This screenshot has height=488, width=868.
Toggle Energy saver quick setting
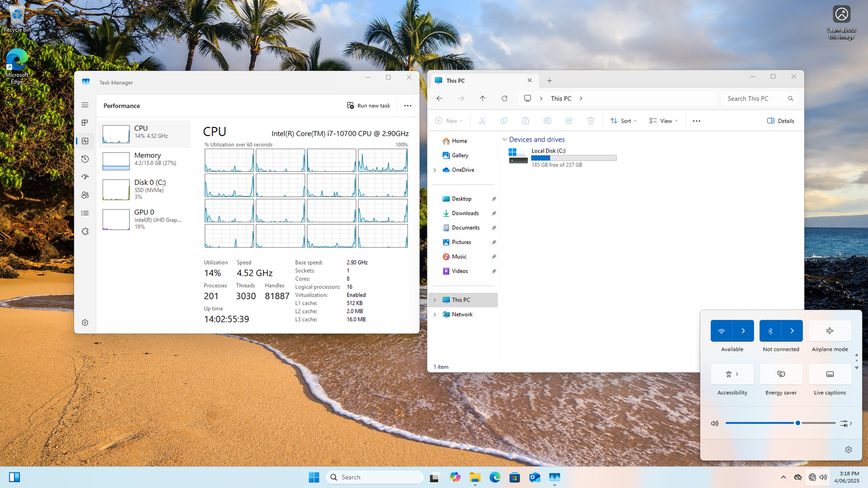pyautogui.click(x=781, y=374)
